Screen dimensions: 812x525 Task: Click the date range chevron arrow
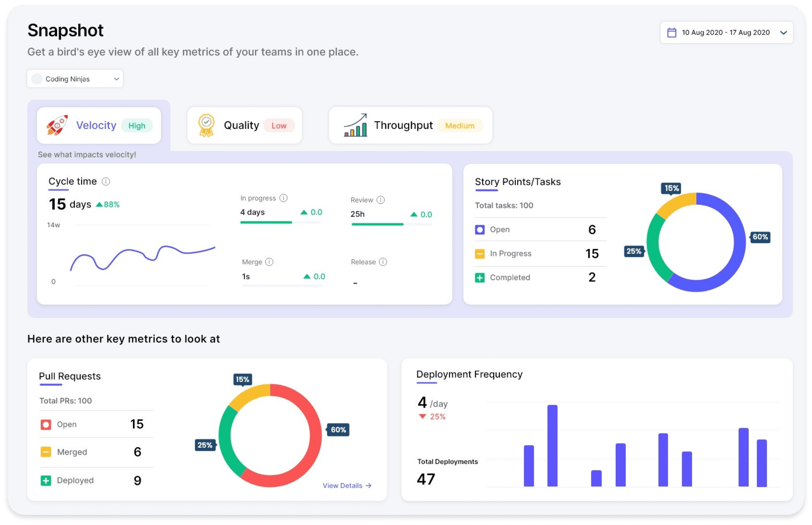coord(783,33)
